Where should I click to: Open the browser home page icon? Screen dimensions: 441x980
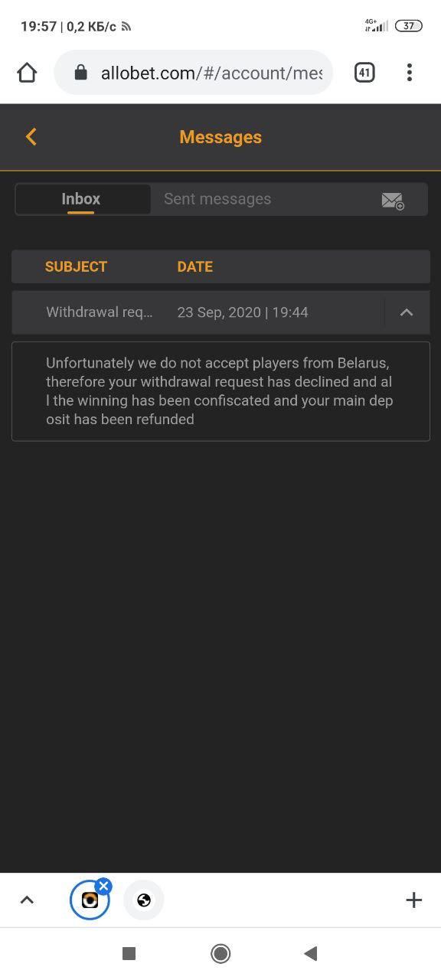point(27,73)
